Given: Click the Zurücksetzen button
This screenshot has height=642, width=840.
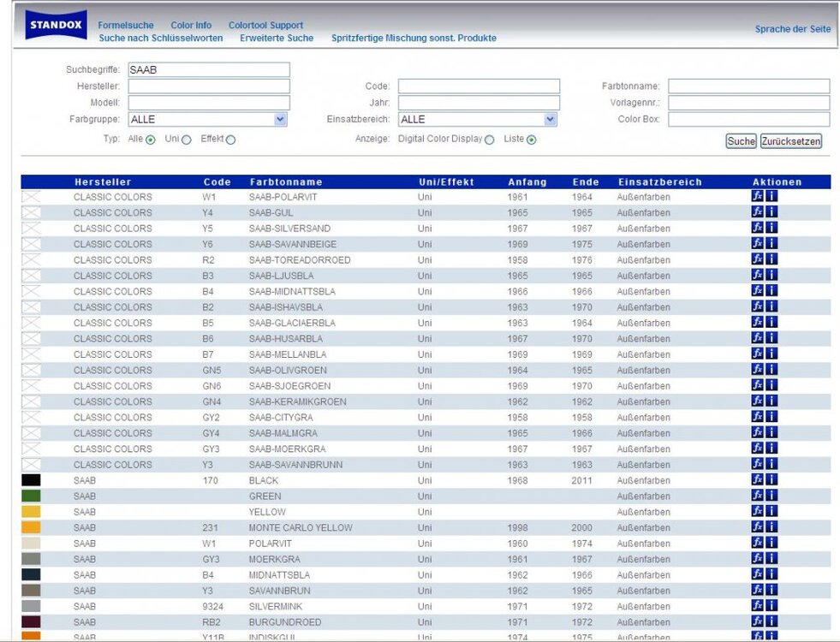Looking at the screenshot, I should (x=791, y=141).
